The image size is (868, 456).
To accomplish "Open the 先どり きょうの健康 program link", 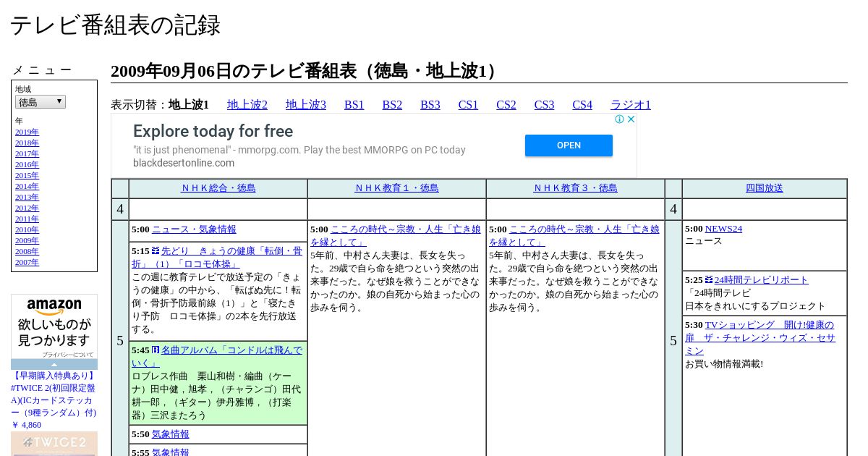I will [217, 258].
